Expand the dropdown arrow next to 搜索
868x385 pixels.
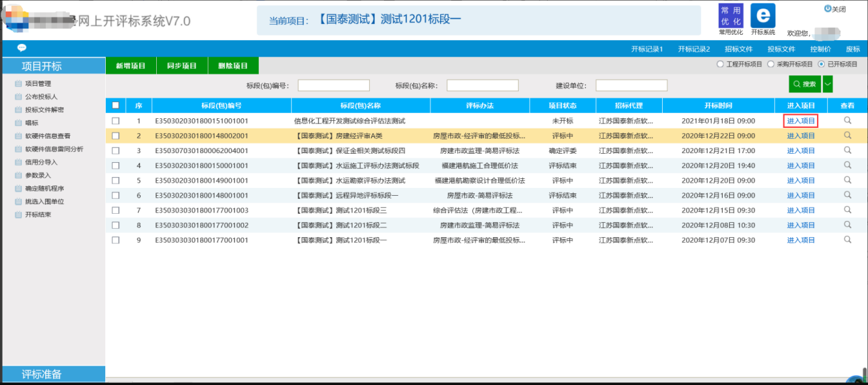tap(827, 84)
